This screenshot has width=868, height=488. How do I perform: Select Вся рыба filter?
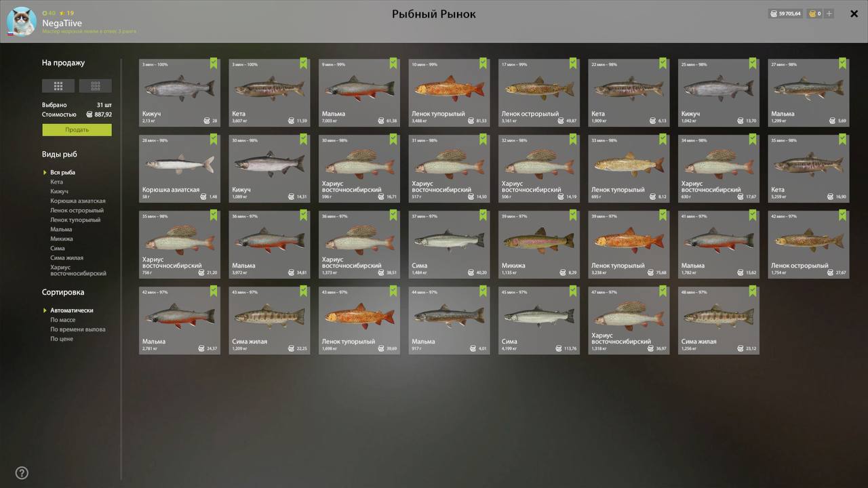tap(62, 173)
